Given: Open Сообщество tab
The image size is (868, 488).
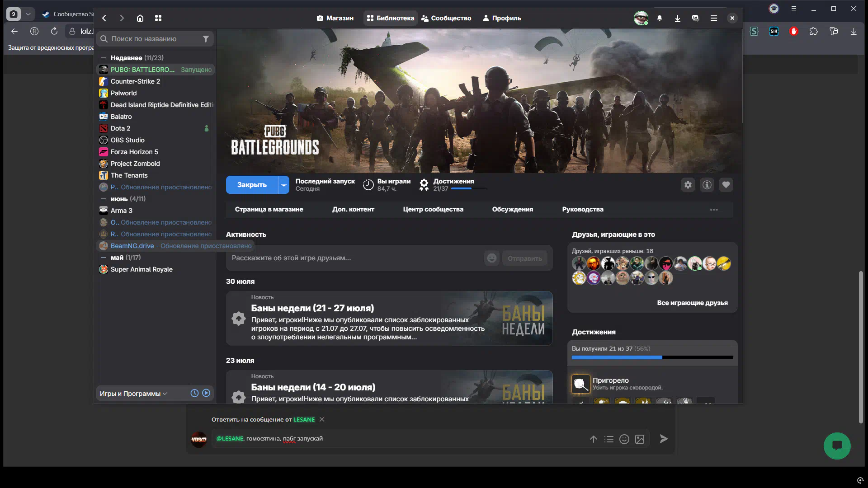Looking at the screenshot, I should [446, 18].
